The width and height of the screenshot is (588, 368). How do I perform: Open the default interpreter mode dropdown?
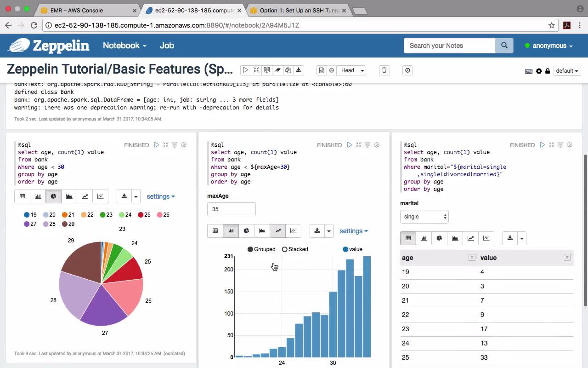point(567,71)
